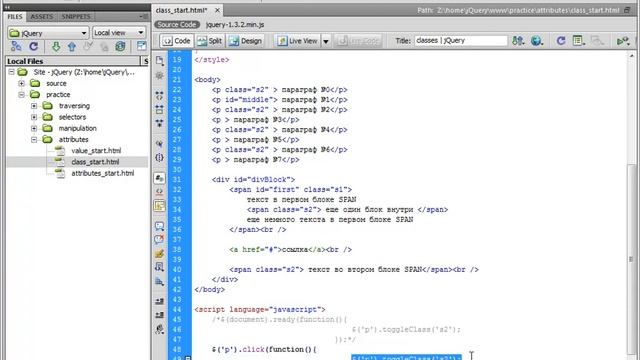Open the Files panel options menu
The height and width of the screenshot is (360, 640).
pos(143,16)
